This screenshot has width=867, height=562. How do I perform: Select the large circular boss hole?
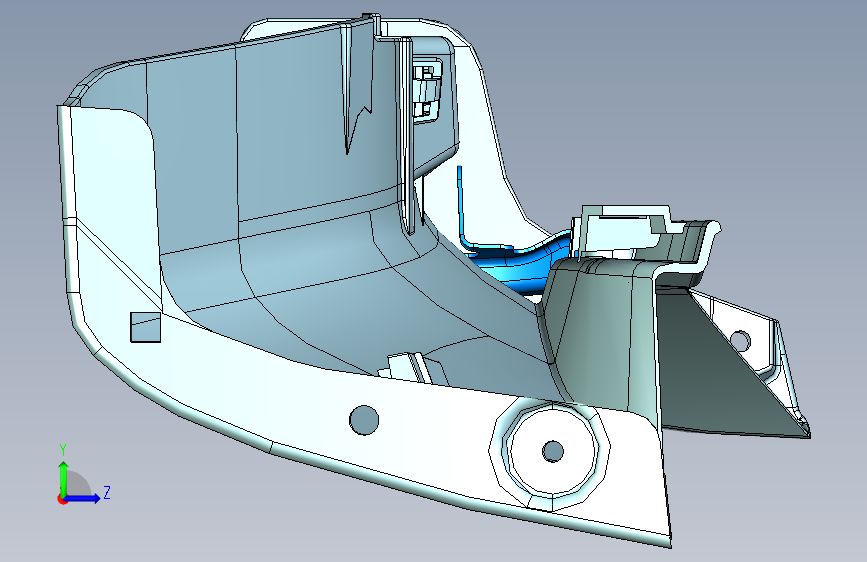(x=552, y=451)
